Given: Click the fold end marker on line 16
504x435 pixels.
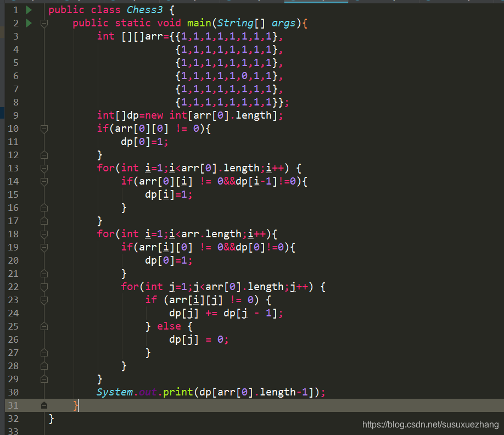Looking at the screenshot, I should click(x=44, y=208).
